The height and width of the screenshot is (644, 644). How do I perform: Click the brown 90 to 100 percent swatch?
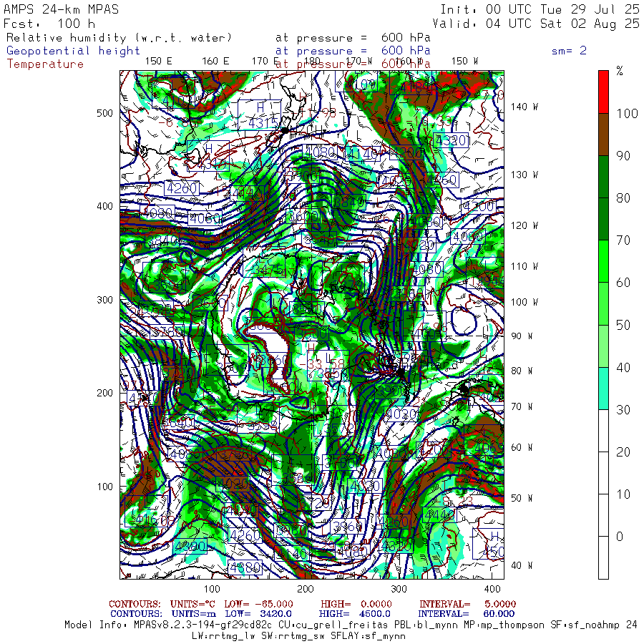pyautogui.click(x=603, y=135)
